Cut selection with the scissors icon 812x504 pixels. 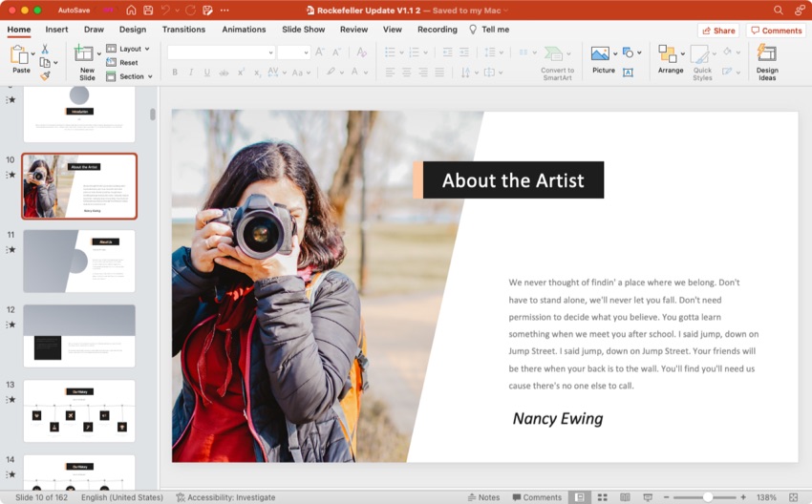coord(45,49)
